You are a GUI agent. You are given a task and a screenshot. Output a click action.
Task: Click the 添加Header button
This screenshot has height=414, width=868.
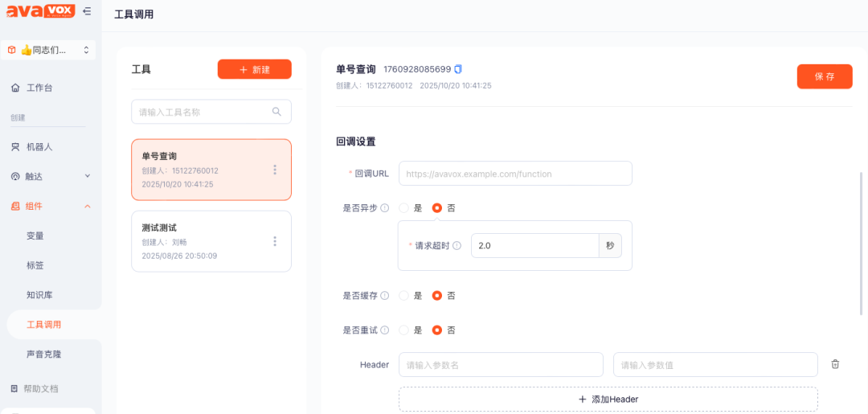click(x=608, y=399)
